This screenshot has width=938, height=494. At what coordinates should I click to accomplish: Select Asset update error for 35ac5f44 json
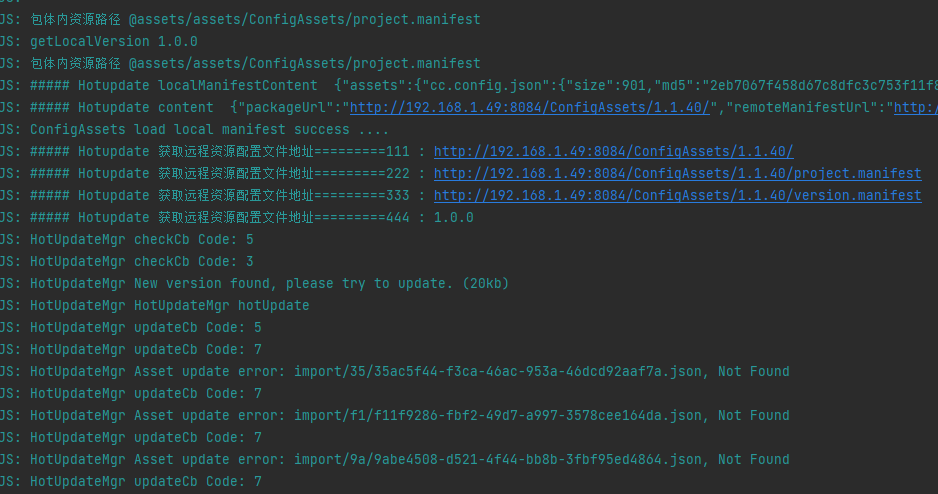pyautogui.click(x=410, y=371)
